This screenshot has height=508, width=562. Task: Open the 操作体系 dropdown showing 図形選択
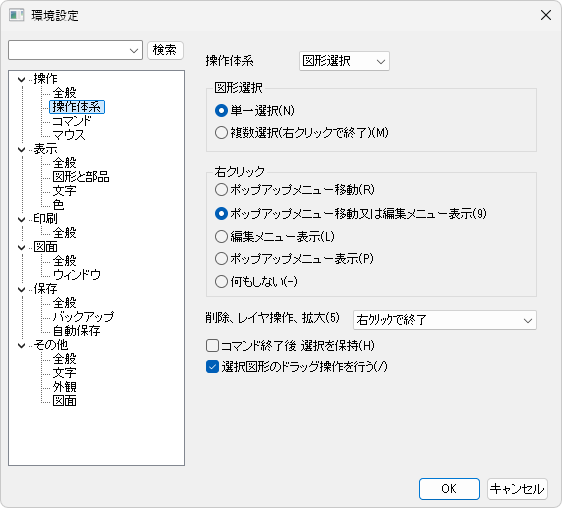pos(344,61)
